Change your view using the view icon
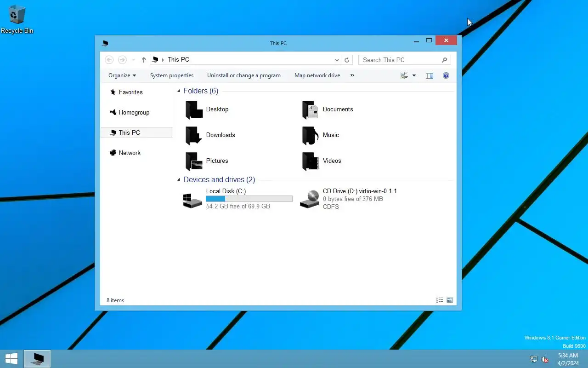 404,75
